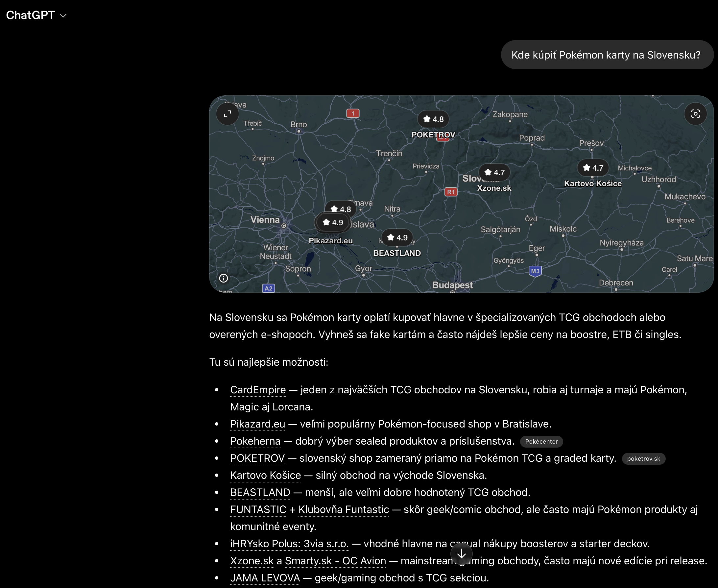718x588 pixels.
Task: Click the Debrecen label on the map
Action: (616, 283)
